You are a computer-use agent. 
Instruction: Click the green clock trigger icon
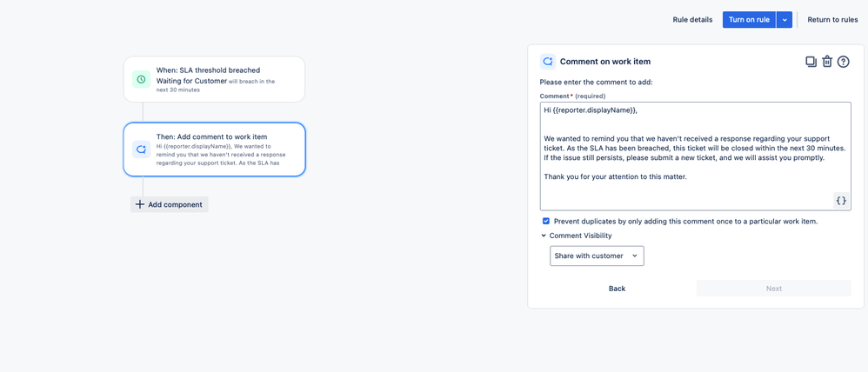coord(141,79)
